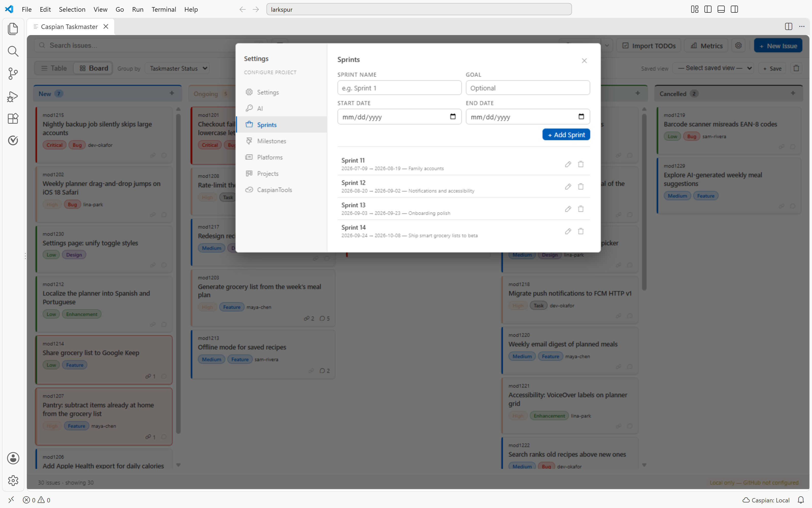Edit Sprint 13 with pencil icon
Image resolution: width=812 pixels, height=508 pixels.
(568, 209)
